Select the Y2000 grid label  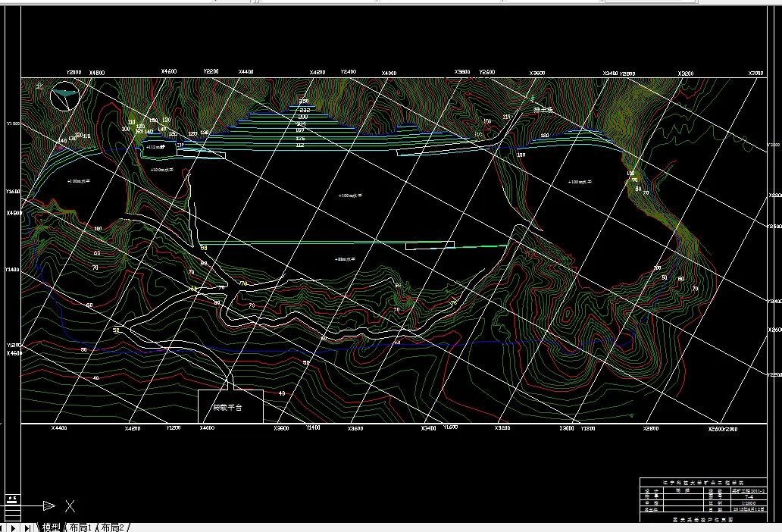(x=74, y=72)
